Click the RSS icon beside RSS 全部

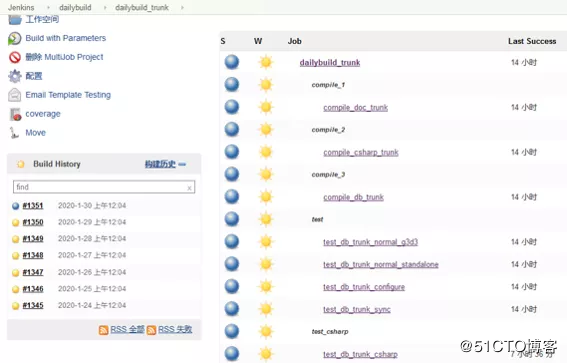click(x=103, y=330)
